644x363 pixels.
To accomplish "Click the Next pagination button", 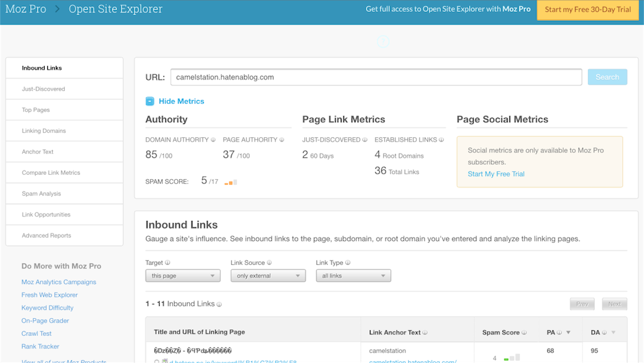I will tap(614, 304).
